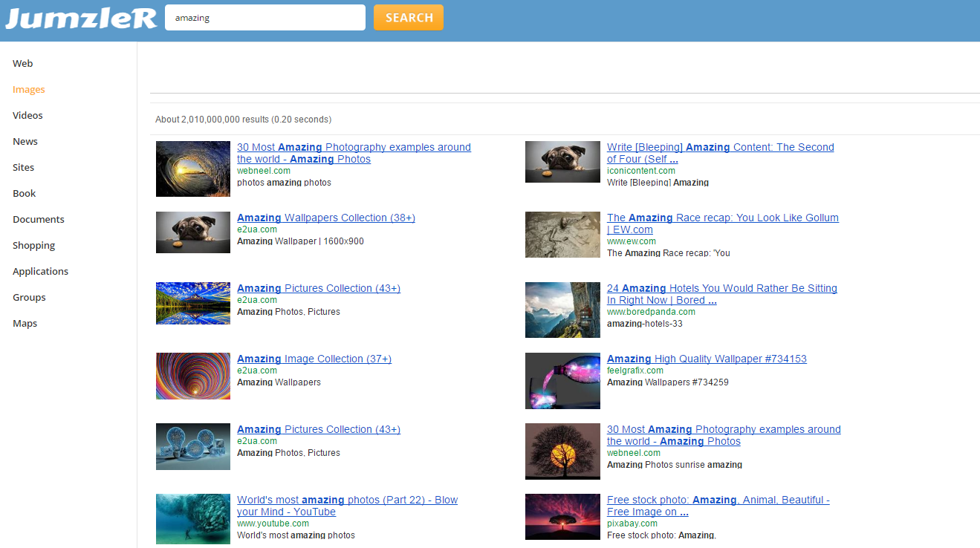Screen dimensions: 980x548
Task: Switch to Videos search category
Action: pos(27,116)
